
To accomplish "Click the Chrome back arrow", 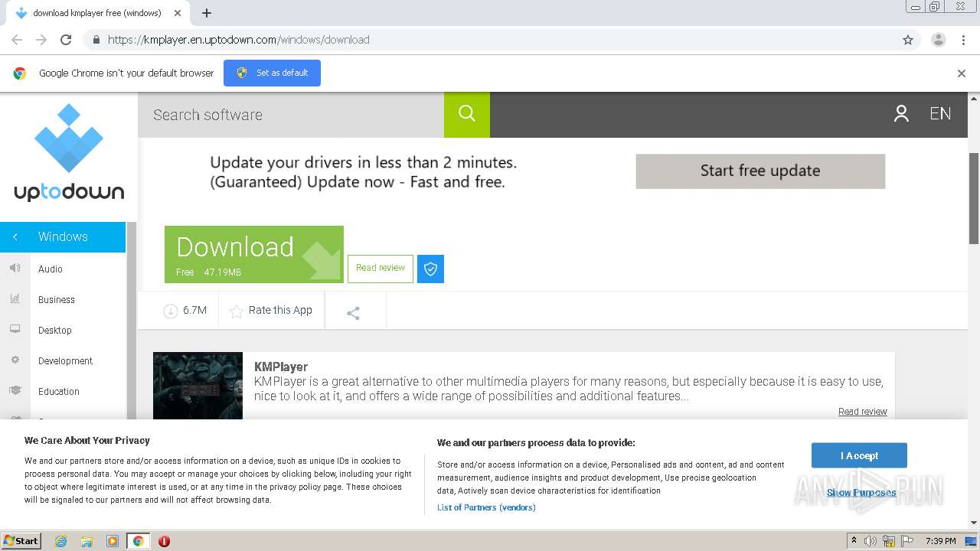I will point(17,40).
